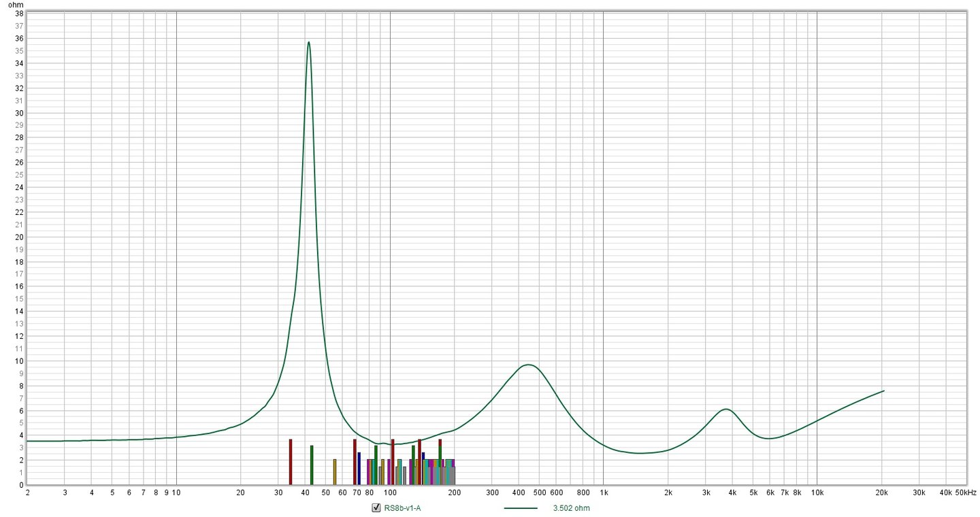Click the 200 frequency axis label
The width and height of the screenshot is (980, 517).
coord(454,492)
